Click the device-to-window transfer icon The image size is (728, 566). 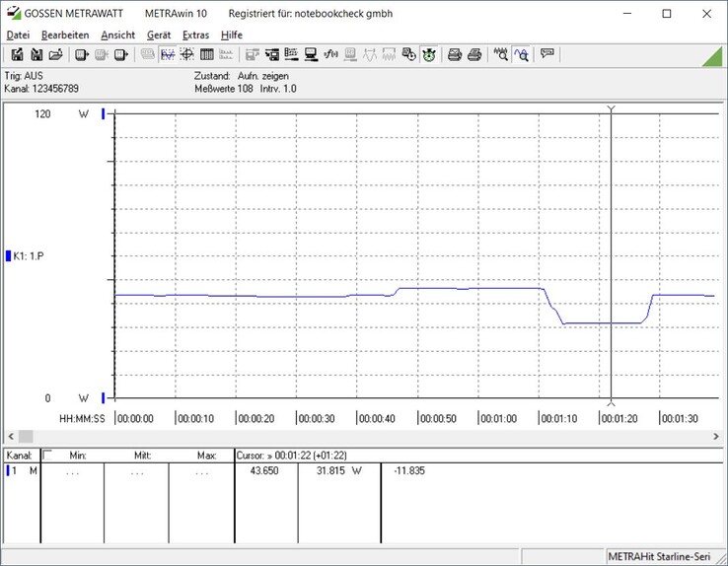[x=272, y=55]
